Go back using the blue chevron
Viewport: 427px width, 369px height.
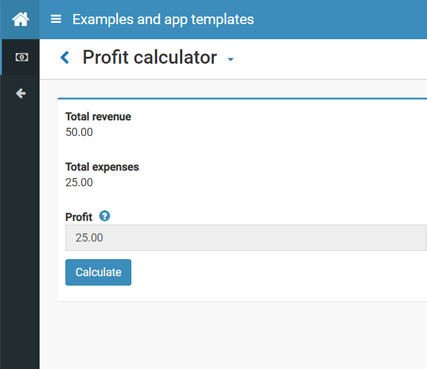coord(65,57)
